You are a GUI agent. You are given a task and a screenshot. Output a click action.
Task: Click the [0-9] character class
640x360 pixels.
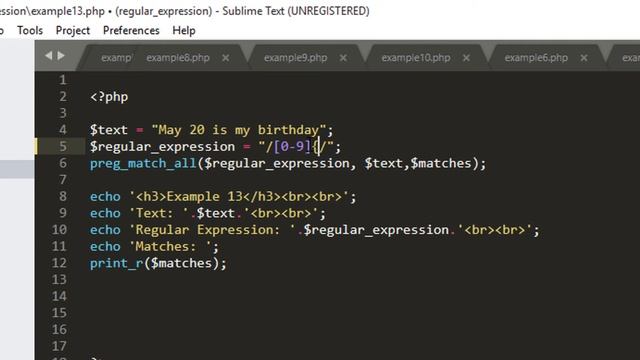tap(292, 147)
